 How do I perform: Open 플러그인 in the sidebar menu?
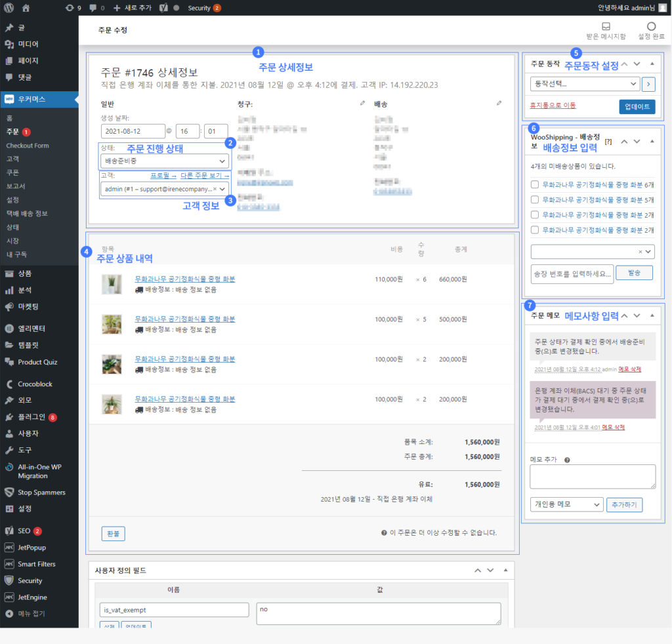pyautogui.click(x=31, y=417)
